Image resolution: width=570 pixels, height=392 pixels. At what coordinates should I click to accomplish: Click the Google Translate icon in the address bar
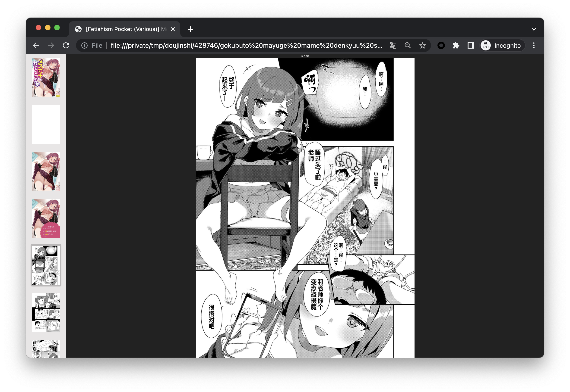tap(393, 45)
